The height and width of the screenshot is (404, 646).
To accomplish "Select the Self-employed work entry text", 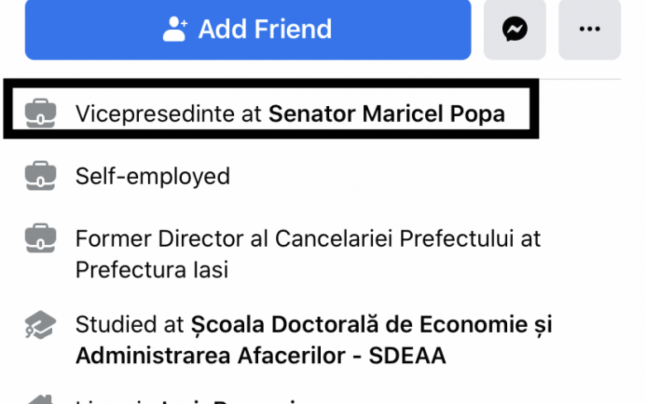I will point(152,177).
